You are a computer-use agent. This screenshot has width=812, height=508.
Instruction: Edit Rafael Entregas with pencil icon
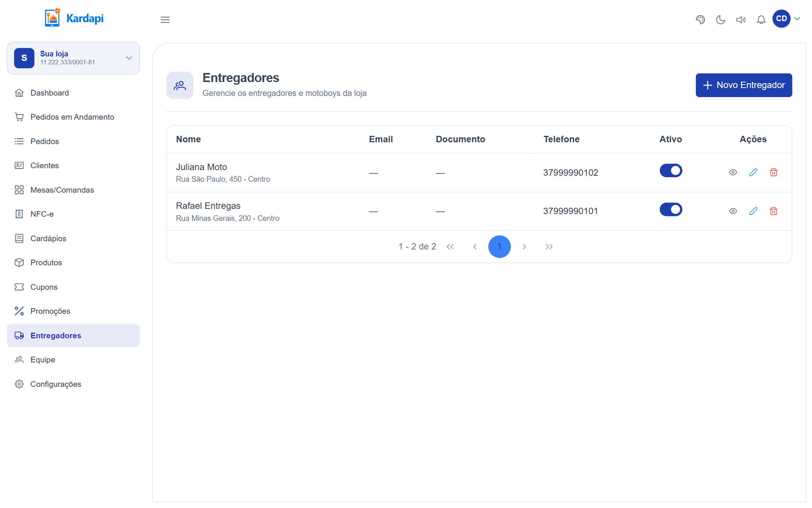click(753, 211)
